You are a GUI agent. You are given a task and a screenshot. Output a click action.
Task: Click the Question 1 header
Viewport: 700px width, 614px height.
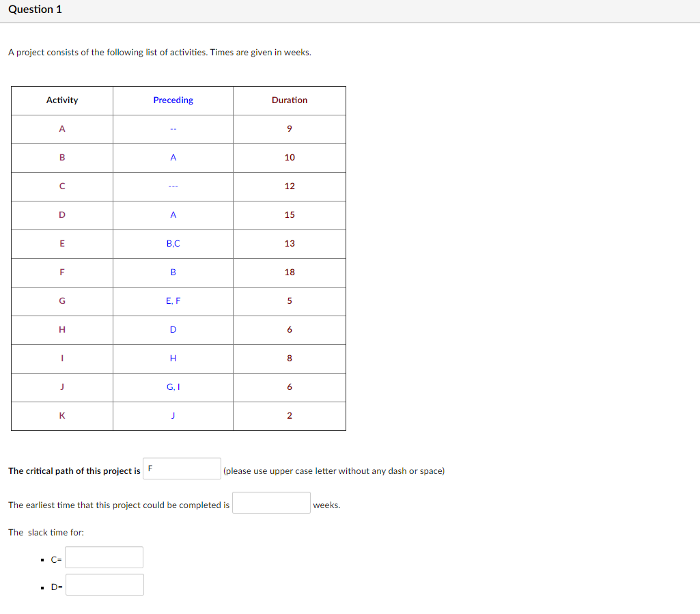tap(33, 9)
